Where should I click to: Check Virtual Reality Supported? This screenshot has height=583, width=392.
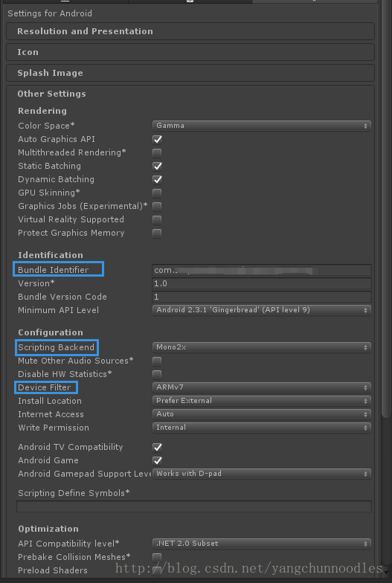coord(157,220)
